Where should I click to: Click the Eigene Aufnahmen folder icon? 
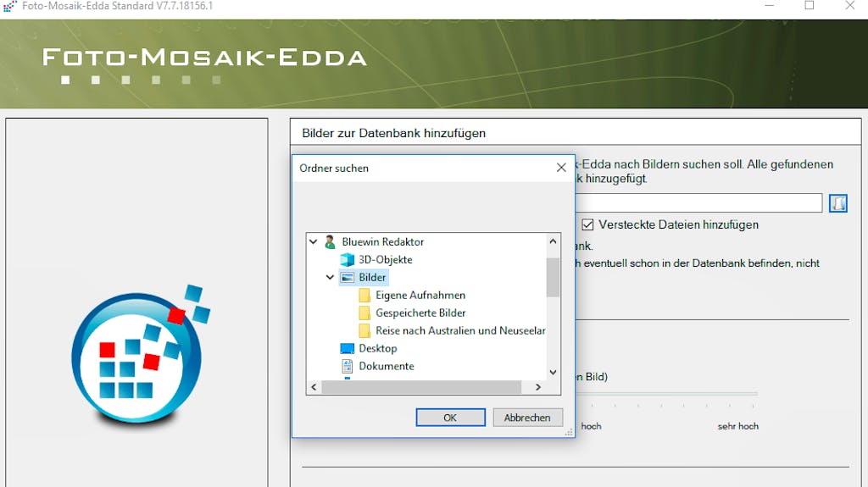coord(364,295)
